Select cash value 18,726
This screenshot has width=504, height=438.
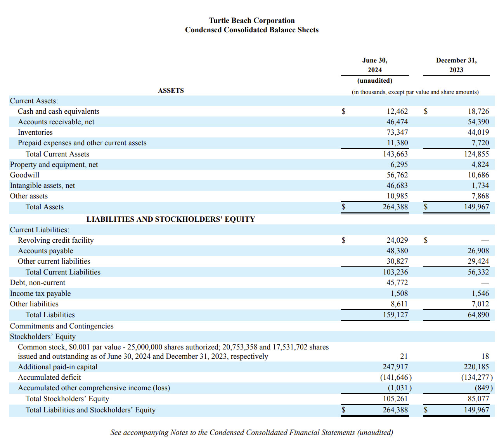coord(478,111)
